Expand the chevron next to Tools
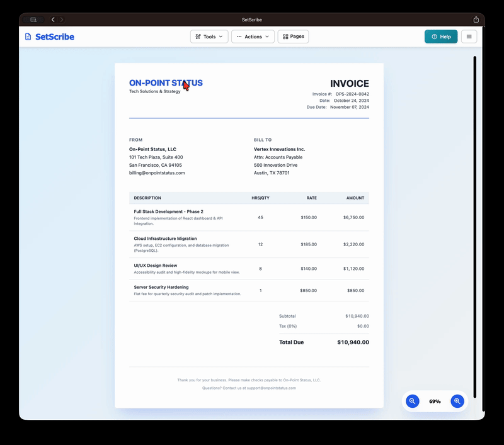The width and height of the screenshot is (504, 445). tap(220, 37)
